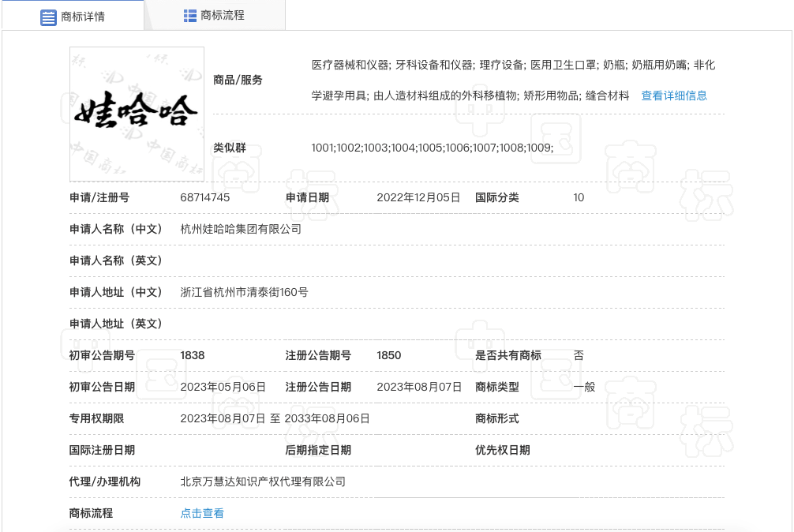This screenshot has height=532, width=794.
Task: Click the 注册公告期号 label
Action: click(x=318, y=355)
